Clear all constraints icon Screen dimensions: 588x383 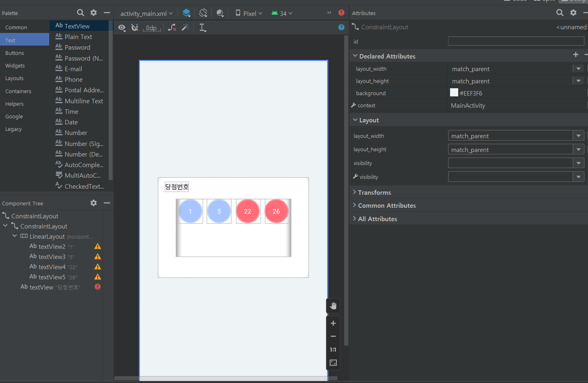(172, 28)
